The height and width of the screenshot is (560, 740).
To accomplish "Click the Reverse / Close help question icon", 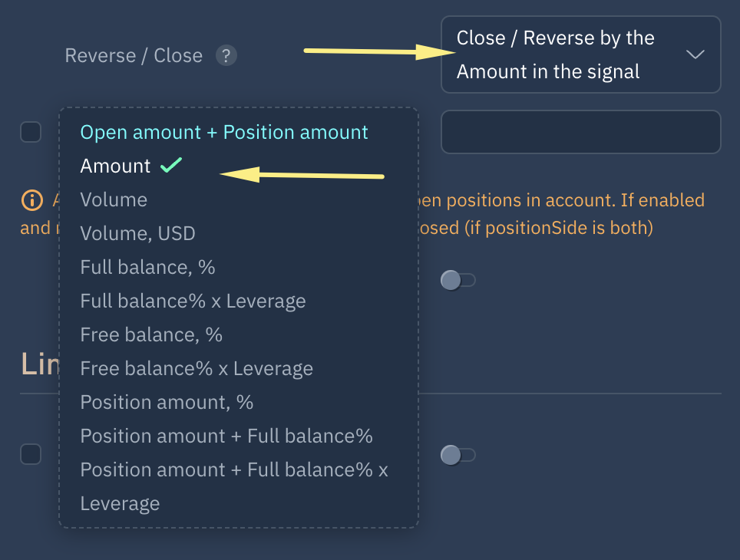I will (226, 56).
